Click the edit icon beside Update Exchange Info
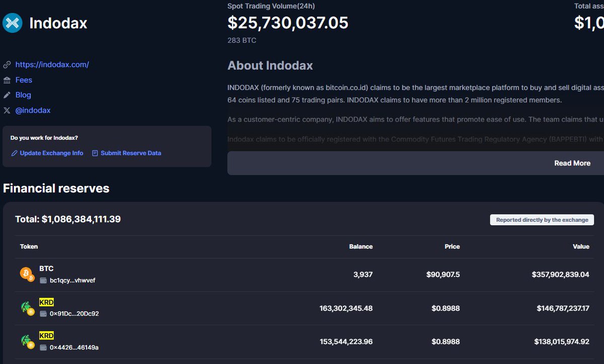Viewport: 604px width, 364px height. 15,153
